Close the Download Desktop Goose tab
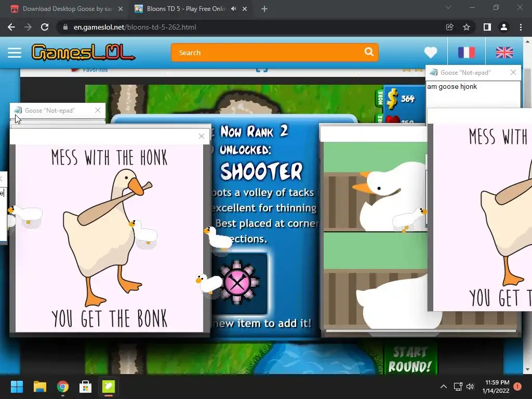This screenshot has height=399, width=532. 121,9
